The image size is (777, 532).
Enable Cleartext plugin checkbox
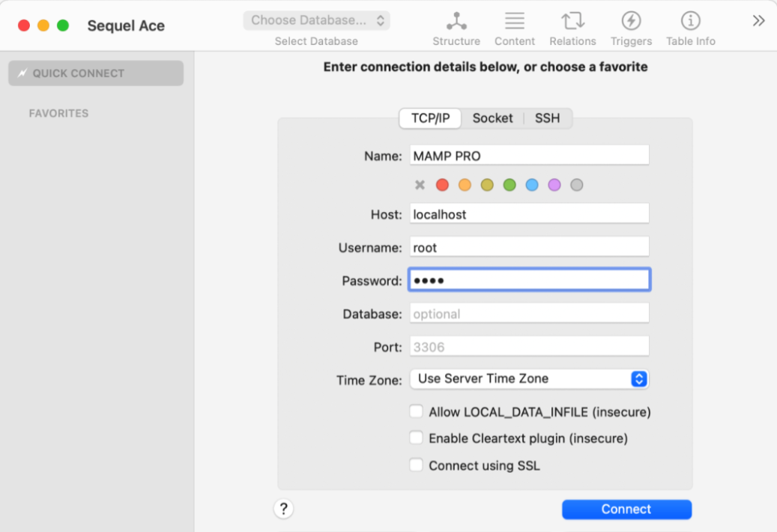pos(417,438)
